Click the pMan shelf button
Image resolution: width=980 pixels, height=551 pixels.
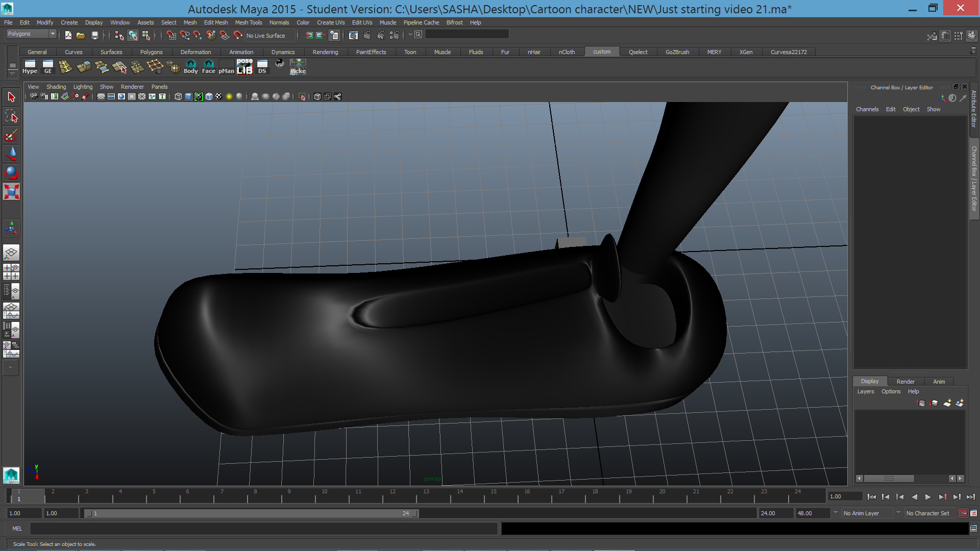point(227,67)
